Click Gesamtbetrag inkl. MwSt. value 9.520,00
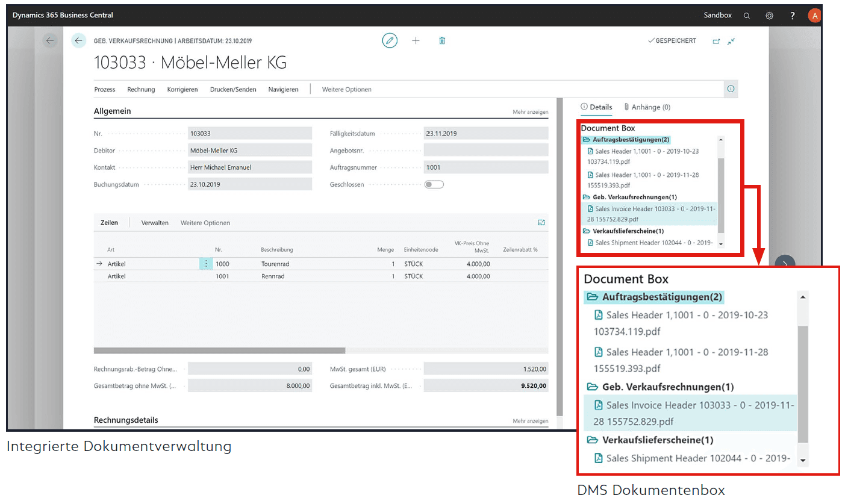 [x=486, y=386]
